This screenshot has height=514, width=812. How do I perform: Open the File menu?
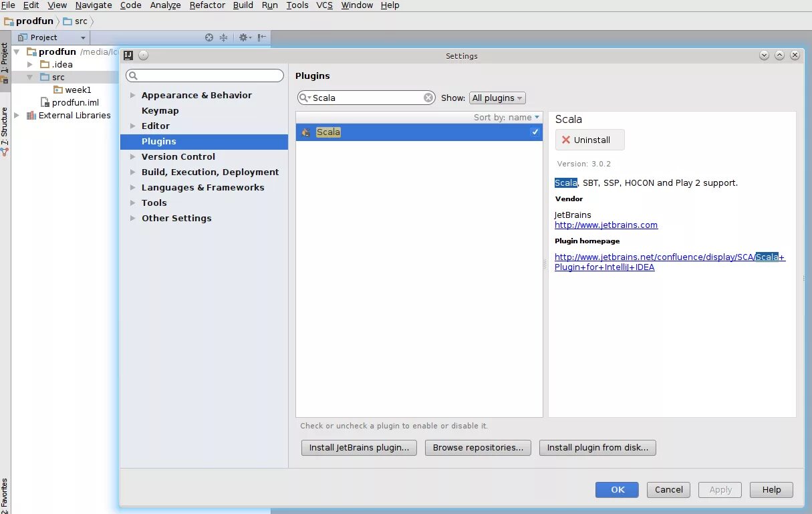(x=8, y=5)
